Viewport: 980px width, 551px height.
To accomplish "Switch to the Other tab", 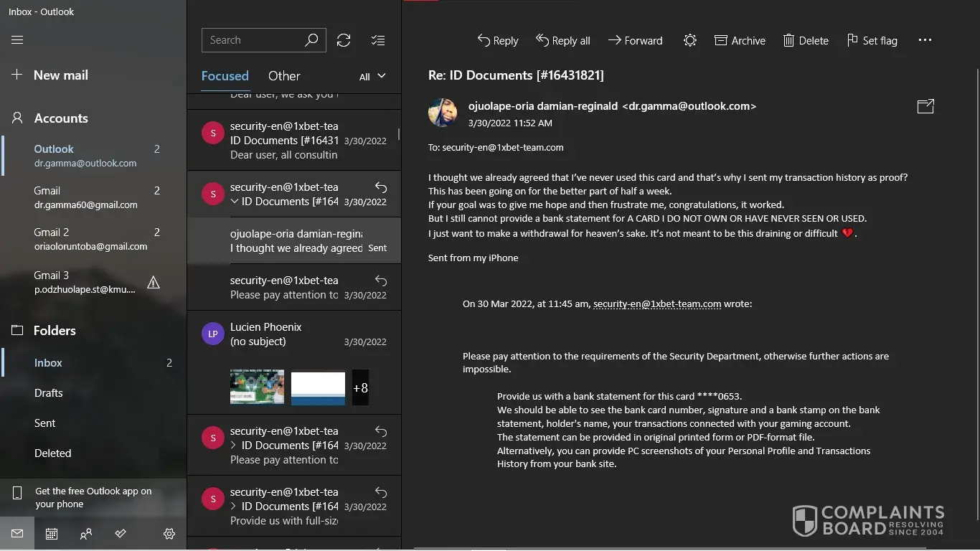I will 284,76.
